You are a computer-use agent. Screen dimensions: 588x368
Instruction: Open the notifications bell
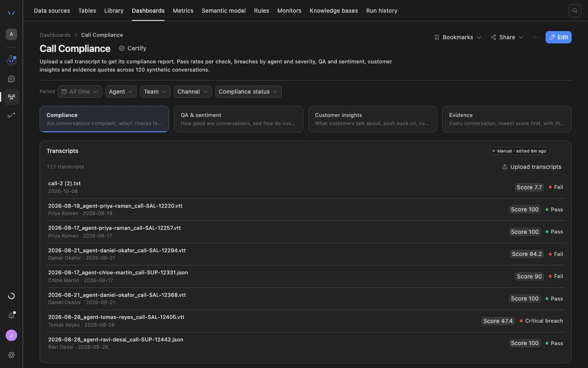[x=11, y=315]
